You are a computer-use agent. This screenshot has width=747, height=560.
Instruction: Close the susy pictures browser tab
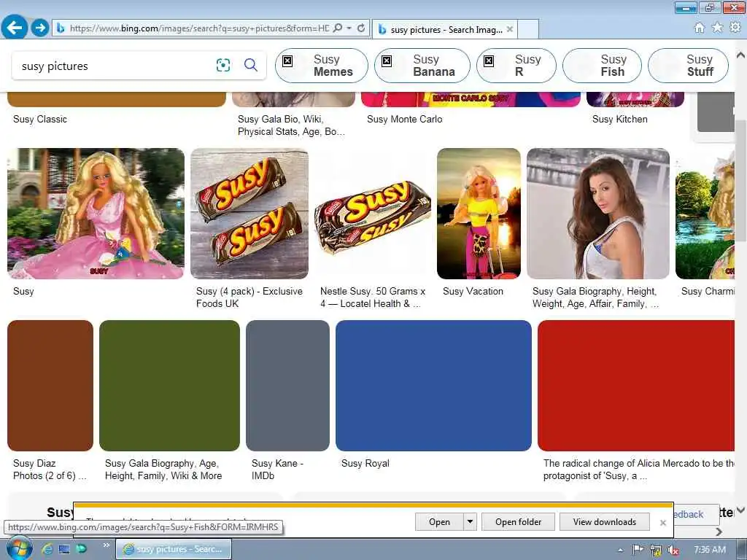point(510,29)
